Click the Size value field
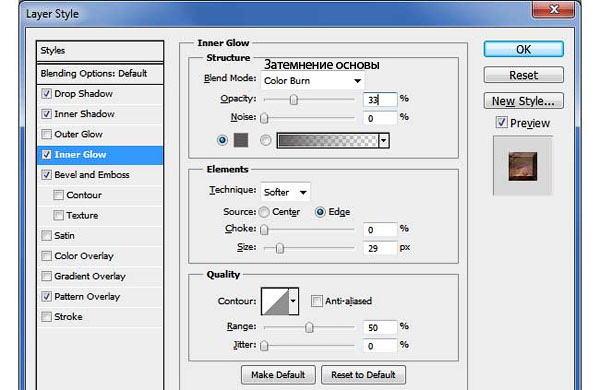The width and height of the screenshot is (600, 390). point(380,248)
